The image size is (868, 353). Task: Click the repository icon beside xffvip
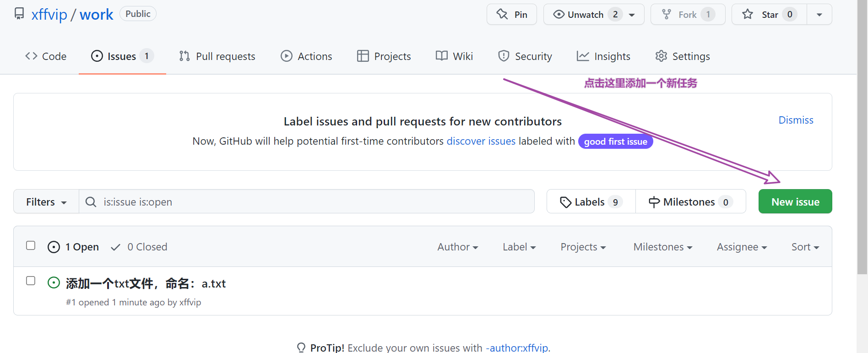pos(19,14)
